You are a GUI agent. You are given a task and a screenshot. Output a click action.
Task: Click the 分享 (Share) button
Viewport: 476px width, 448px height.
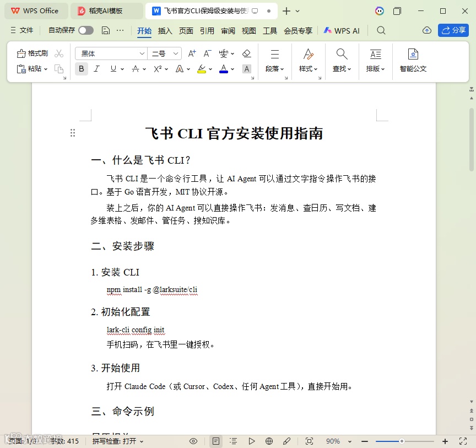tap(453, 30)
